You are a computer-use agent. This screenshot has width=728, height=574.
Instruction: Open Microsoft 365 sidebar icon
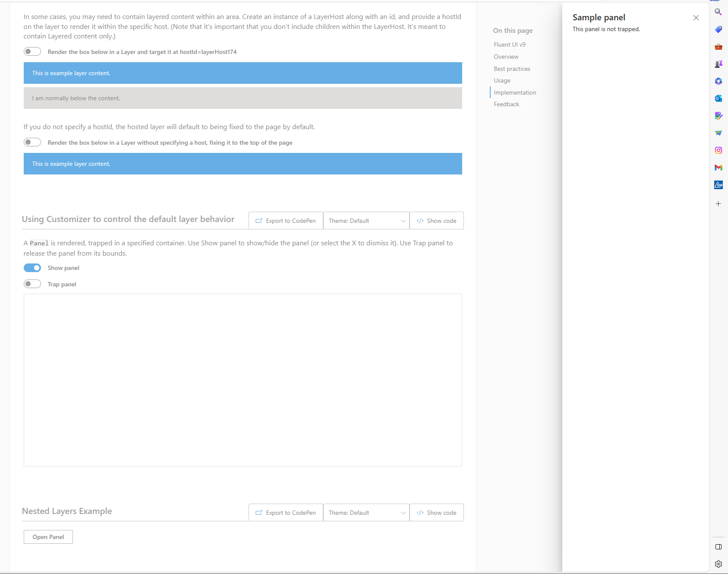(719, 81)
